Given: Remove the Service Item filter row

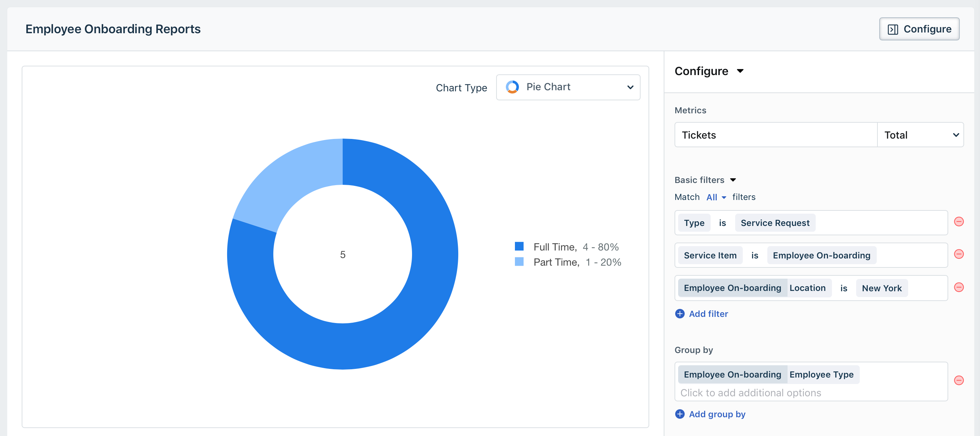Looking at the screenshot, I should coord(959,254).
